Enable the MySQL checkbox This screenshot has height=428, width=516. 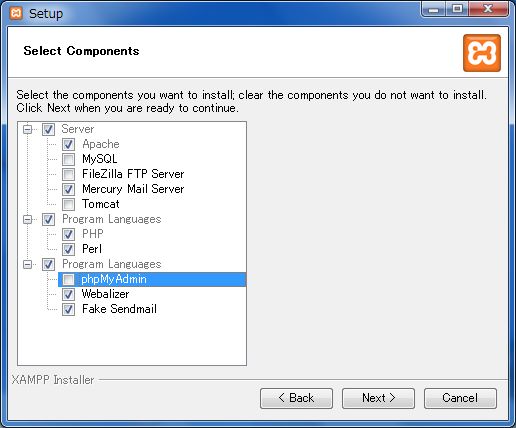point(68,159)
